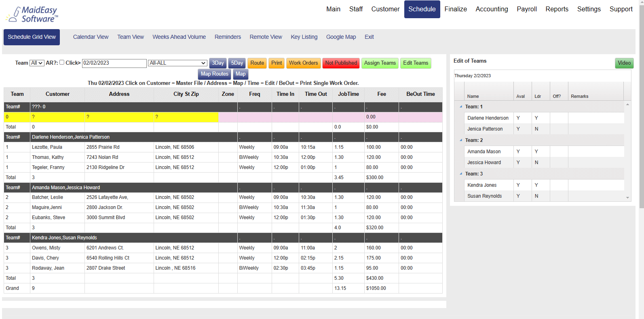Click address 6540 Rolling Hills Ct
Image resolution: width=644 pixels, height=319 pixels.
pyautogui.click(x=108, y=258)
